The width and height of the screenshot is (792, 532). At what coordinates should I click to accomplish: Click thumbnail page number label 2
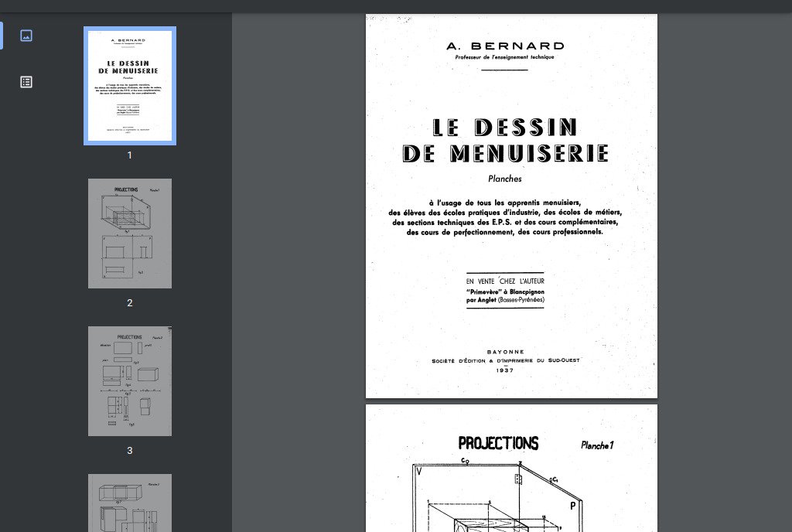click(x=130, y=303)
